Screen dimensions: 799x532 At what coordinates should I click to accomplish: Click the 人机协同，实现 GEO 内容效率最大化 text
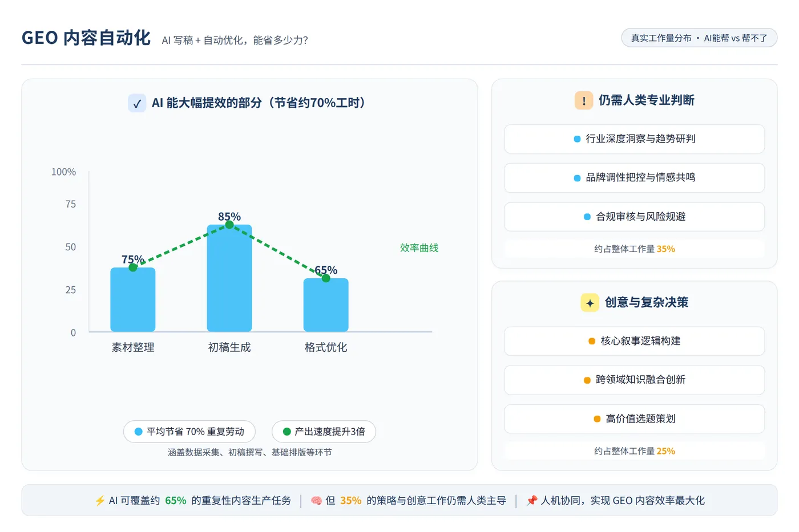(623, 501)
